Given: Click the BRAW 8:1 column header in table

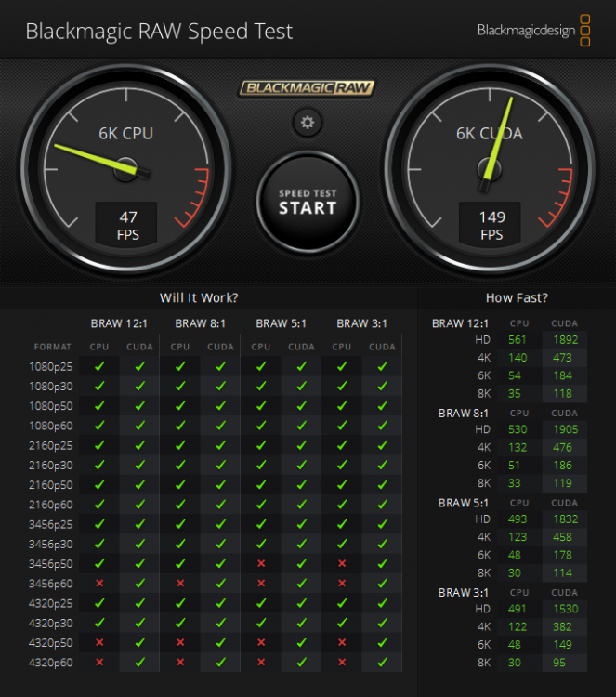Looking at the screenshot, I should click(x=200, y=323).
